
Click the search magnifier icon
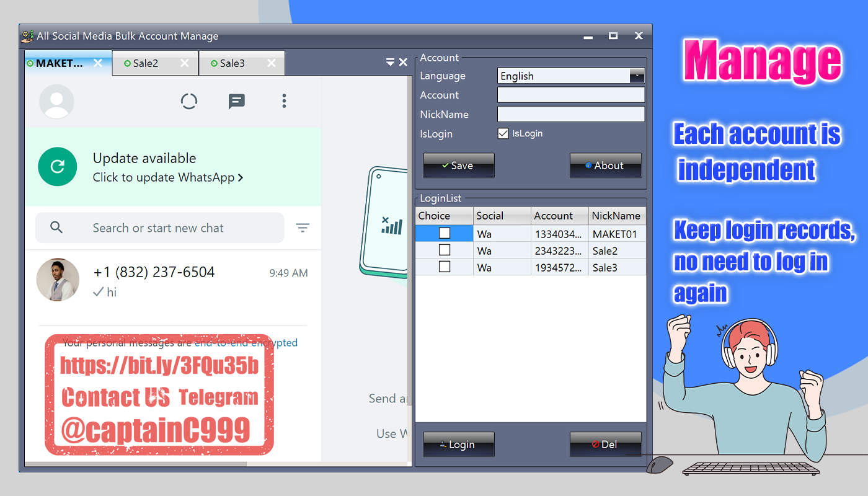coord(56,228)
